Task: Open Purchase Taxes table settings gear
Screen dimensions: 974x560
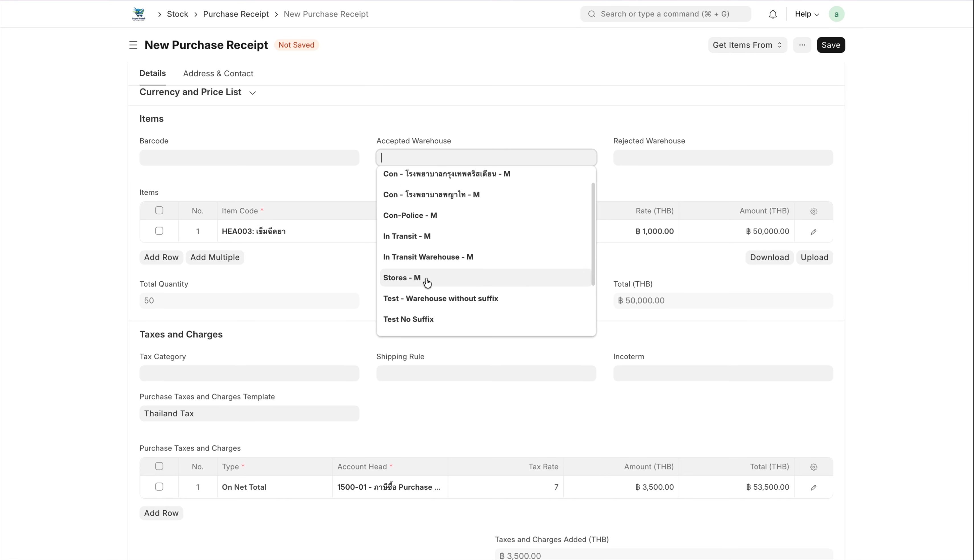Action: point(813,467)
